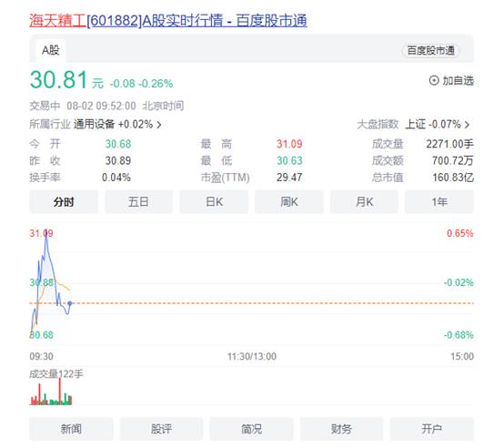Viewport: 504px width, 448px height.
Task: Open the 股评 section button
Action: tap(161, 429)
